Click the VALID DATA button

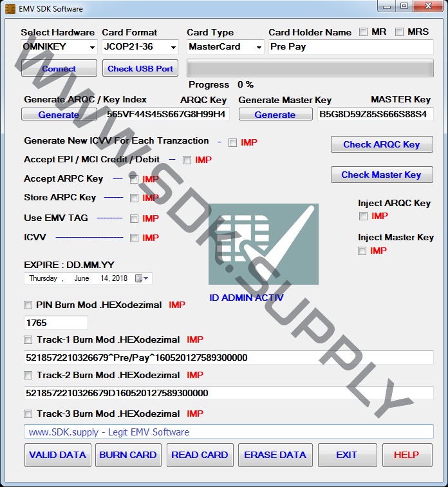58,455
